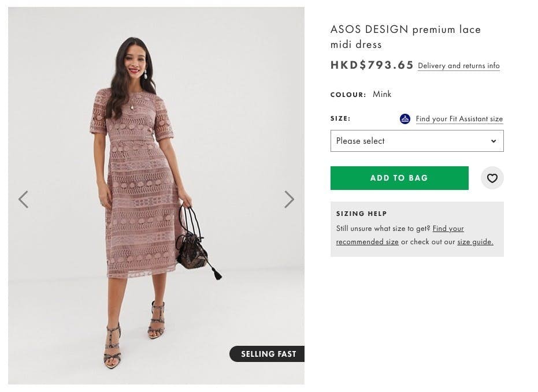Image resolution: width=538 pixels, height=392 pixels.
Task: Click the Fit Assistant hanger icon
Action: [405, 119]
